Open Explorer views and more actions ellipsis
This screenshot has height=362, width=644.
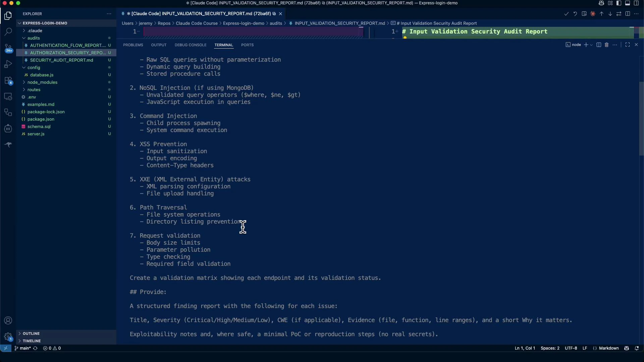(x=109, y=14)
